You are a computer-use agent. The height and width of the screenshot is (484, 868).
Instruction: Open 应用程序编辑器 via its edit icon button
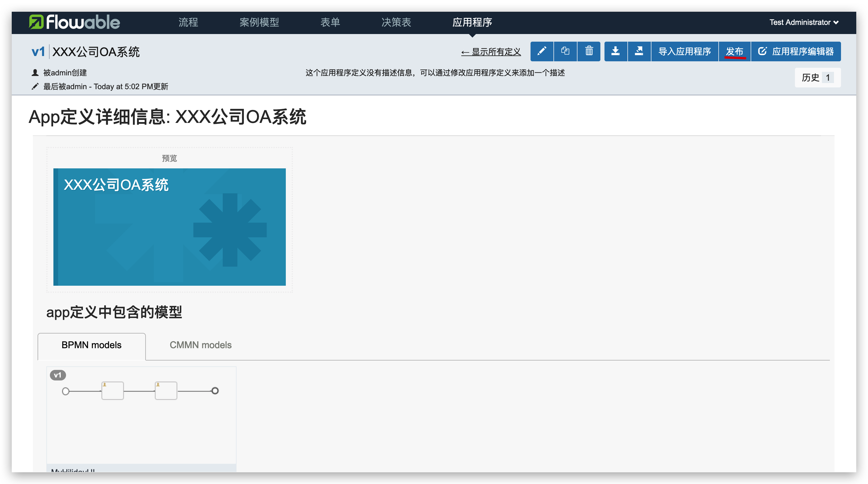coord(796,51)
